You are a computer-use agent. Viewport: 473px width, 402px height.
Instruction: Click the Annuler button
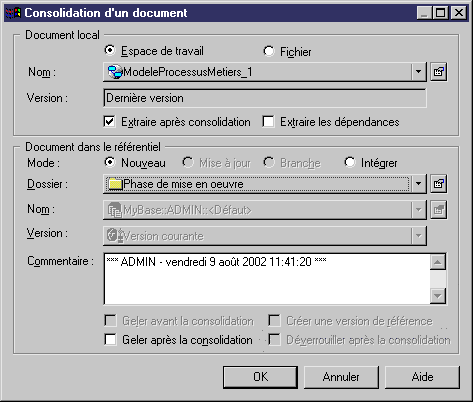(x=341, y=377)
